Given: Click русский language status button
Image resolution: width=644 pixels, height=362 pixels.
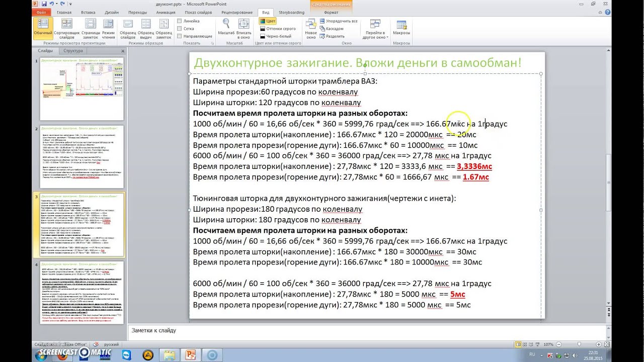Looking at the screenshot, I should (111, 344).
